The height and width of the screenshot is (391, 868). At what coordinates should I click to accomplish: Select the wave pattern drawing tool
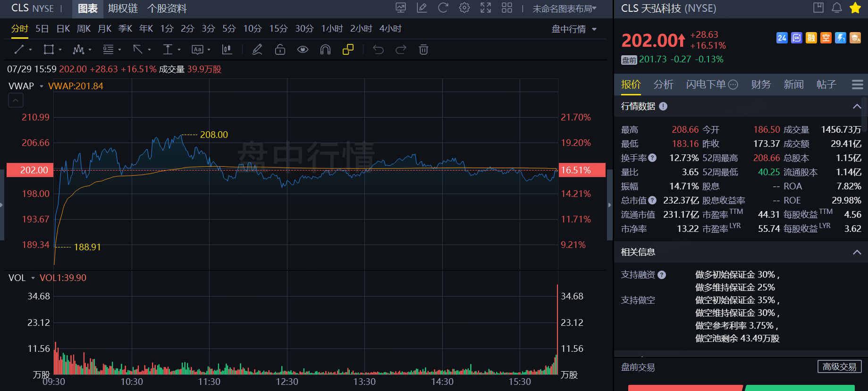click(78, 50)
